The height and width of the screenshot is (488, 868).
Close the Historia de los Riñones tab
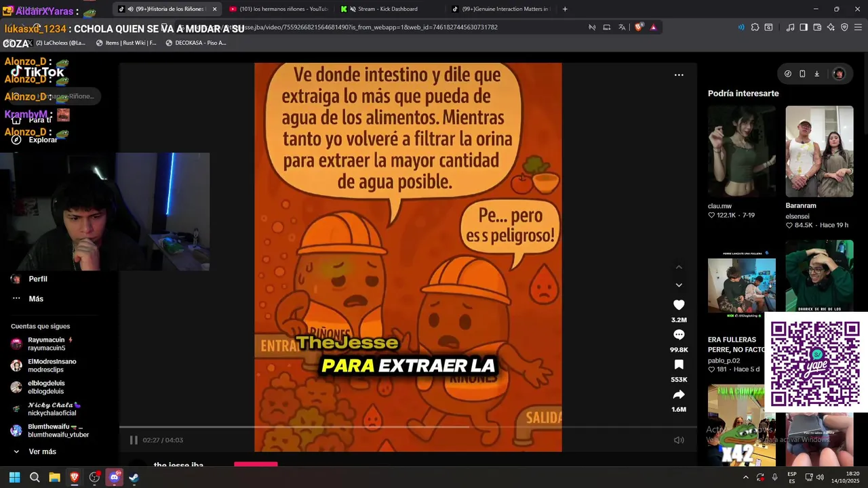pos(214,9)
